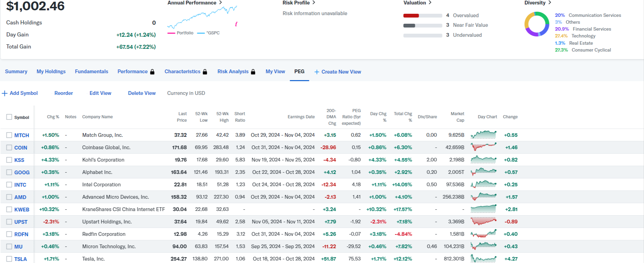
Task: Click the KWEB ticker link
Action: pos(22,209)
